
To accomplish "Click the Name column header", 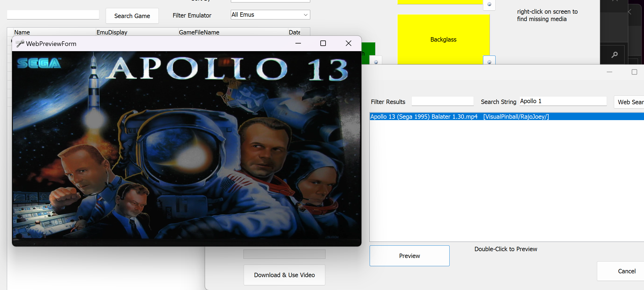I will click(x=22, y=32).
